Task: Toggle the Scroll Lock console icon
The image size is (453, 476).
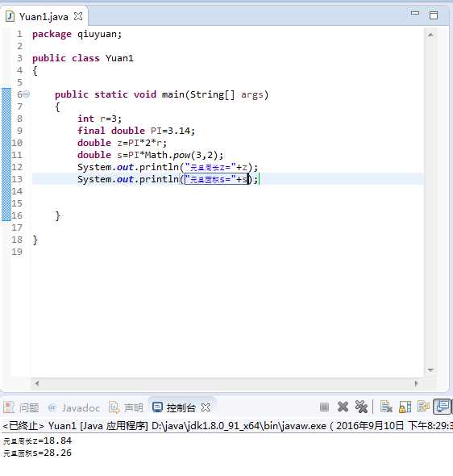Action: pyautogui.click(x=405, y=407)
